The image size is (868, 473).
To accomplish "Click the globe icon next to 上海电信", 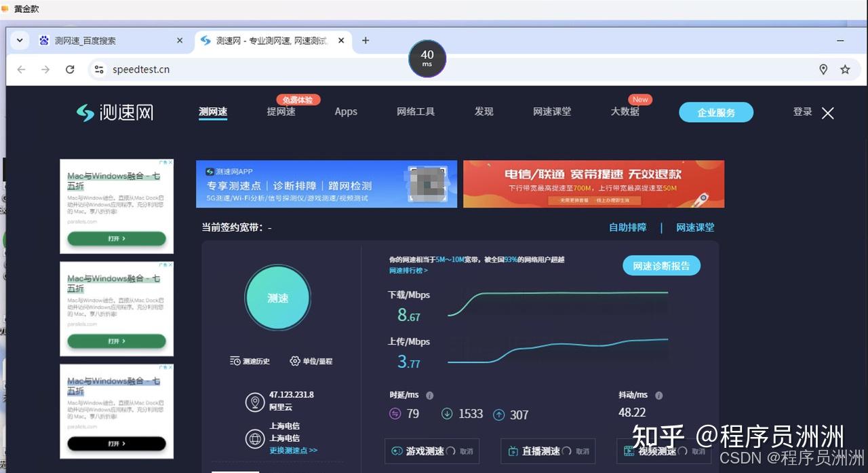I will coord(255,438).
